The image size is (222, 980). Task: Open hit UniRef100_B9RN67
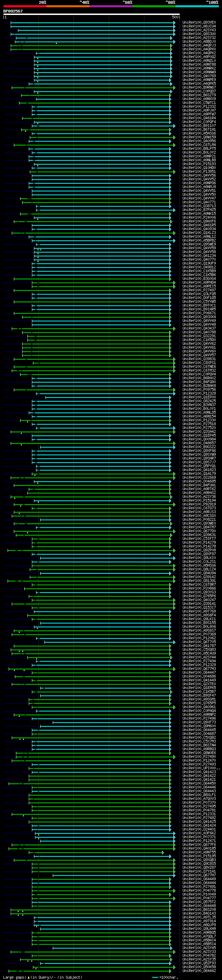[x=199, y=88]
